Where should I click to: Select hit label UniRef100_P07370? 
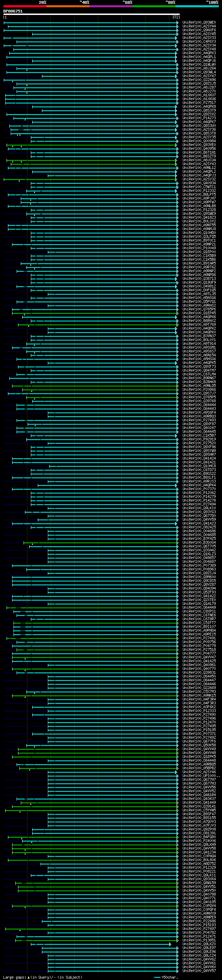[199, 489]
